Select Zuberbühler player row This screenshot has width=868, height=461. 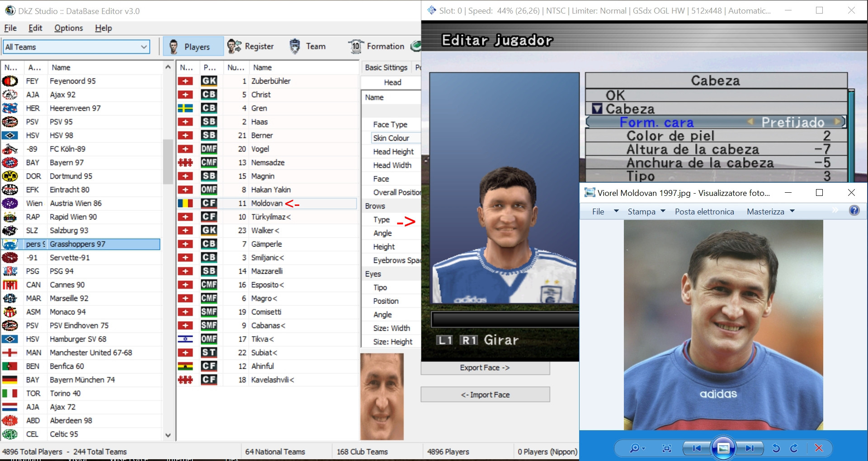tap(267, 81)
